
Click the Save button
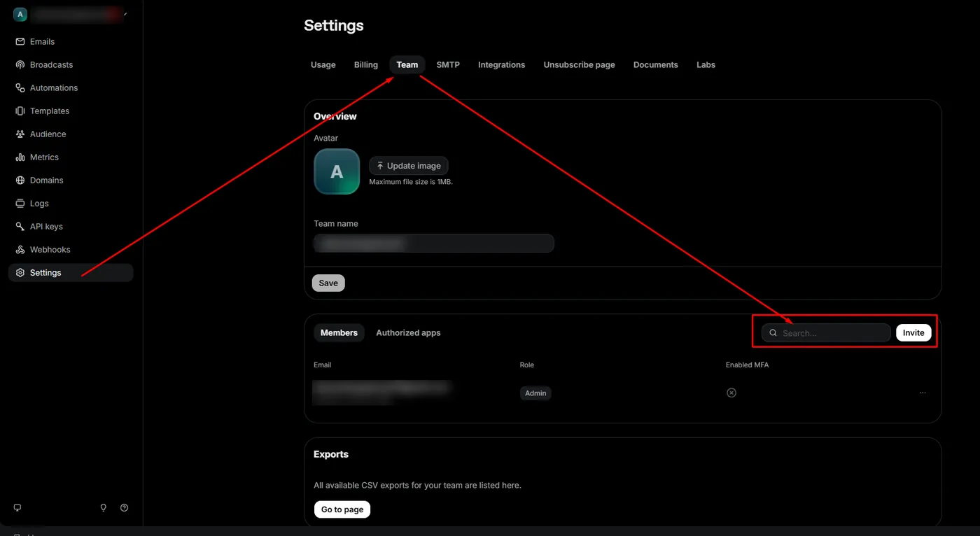(x=328, y=283)
